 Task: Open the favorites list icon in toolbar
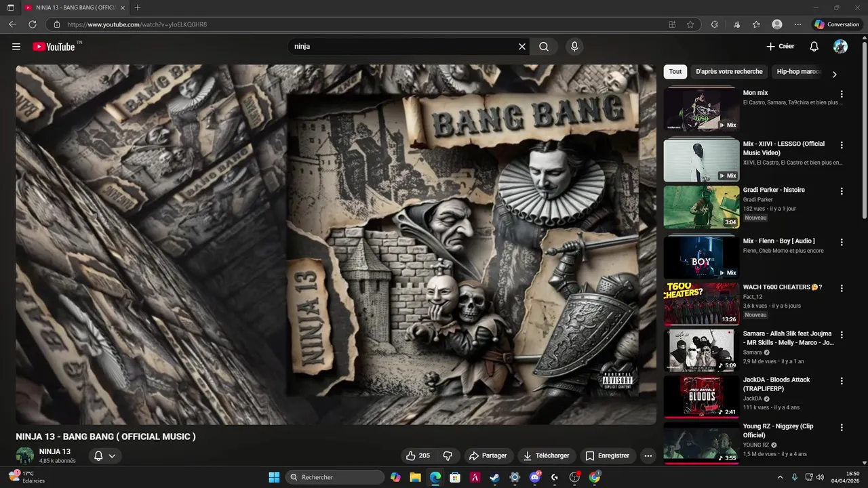pyautogui.click(x=756, y=24)
